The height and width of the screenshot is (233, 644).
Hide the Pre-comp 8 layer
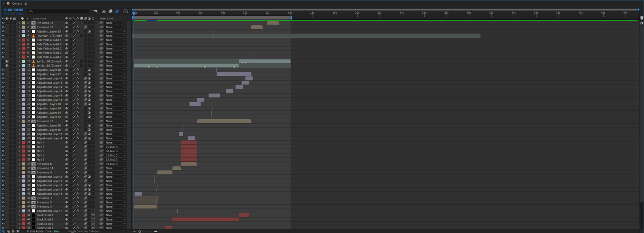pyautogui.click(x=3, y=164)
